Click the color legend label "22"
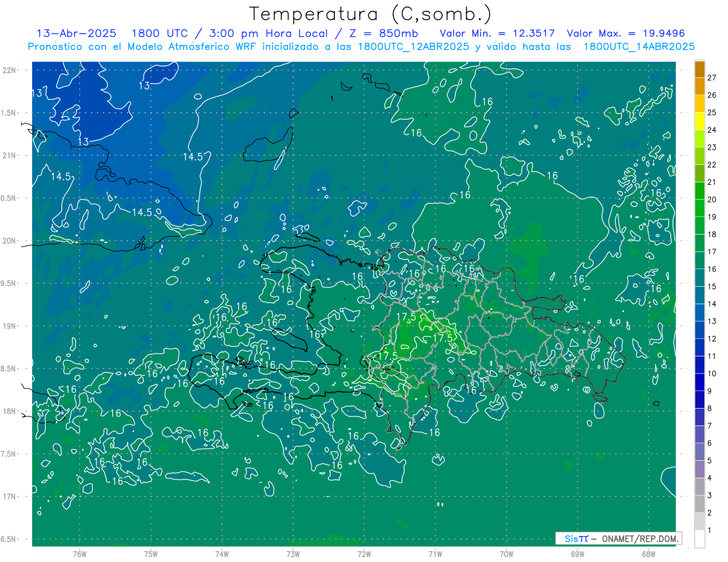The image size is (728, 562). click(712, 165)
